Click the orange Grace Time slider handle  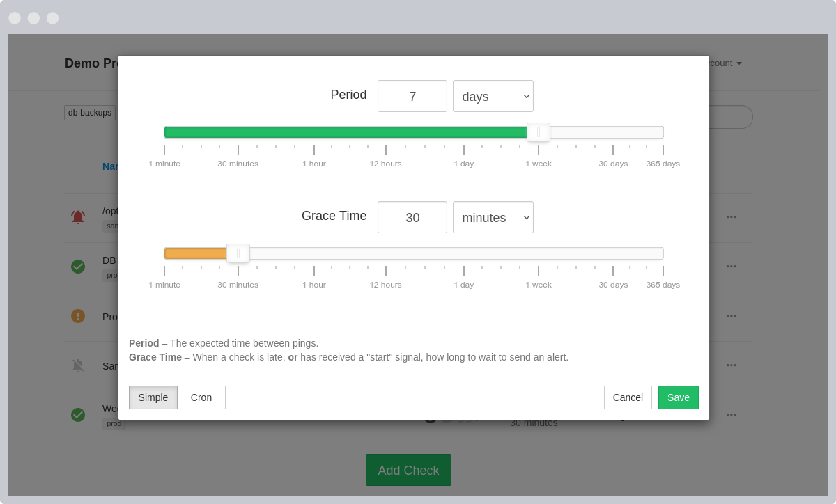(x=238, y=253)
